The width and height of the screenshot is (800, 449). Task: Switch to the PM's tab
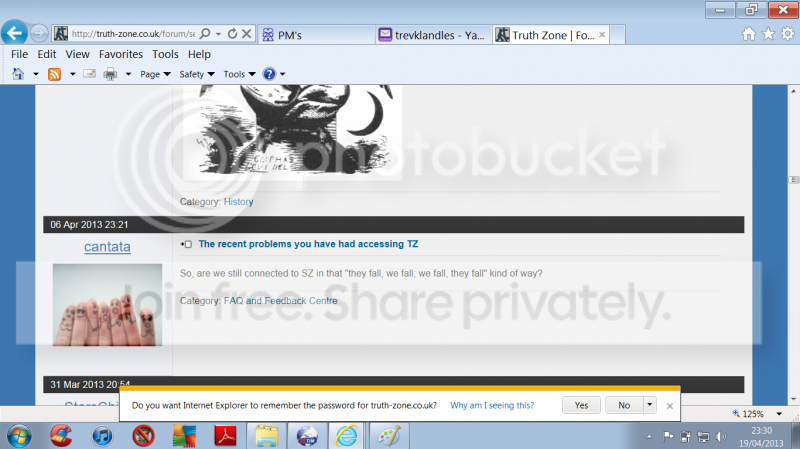point(316,35)
